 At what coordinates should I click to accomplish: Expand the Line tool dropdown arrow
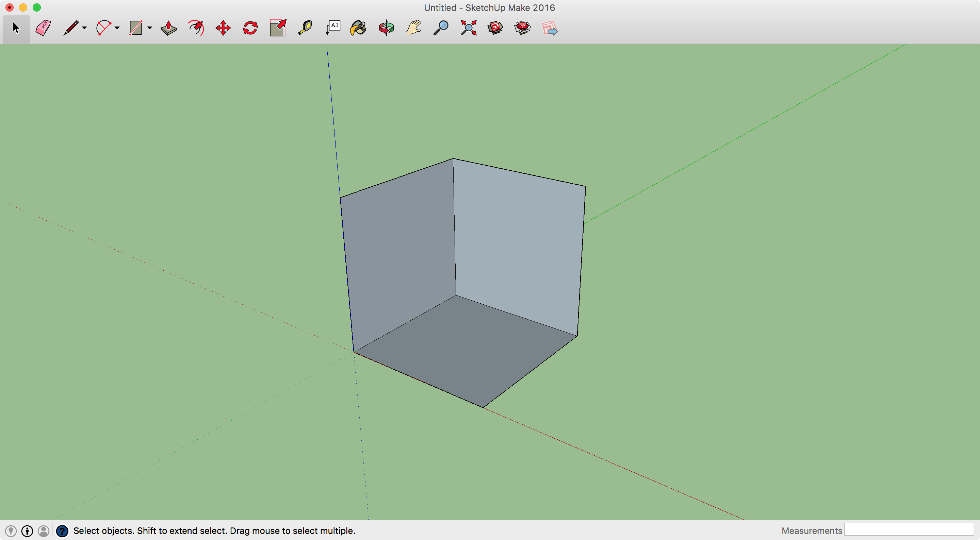point(84,28)
